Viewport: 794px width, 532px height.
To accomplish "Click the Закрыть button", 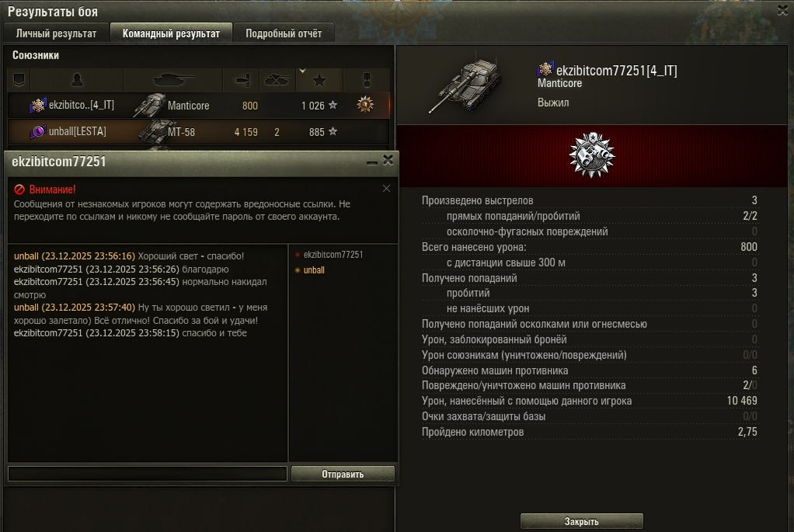I will (582, 521).
